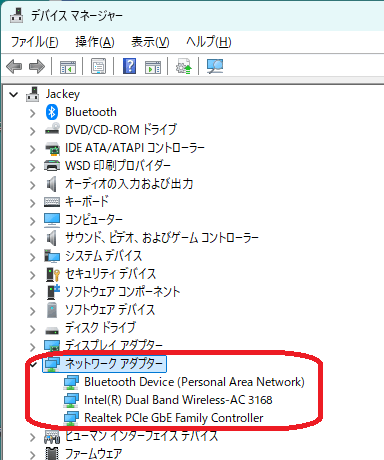Expand the WSD 印刷プロバイダー category
This screenshot has height=460, width=384.
tap(32, 167)
